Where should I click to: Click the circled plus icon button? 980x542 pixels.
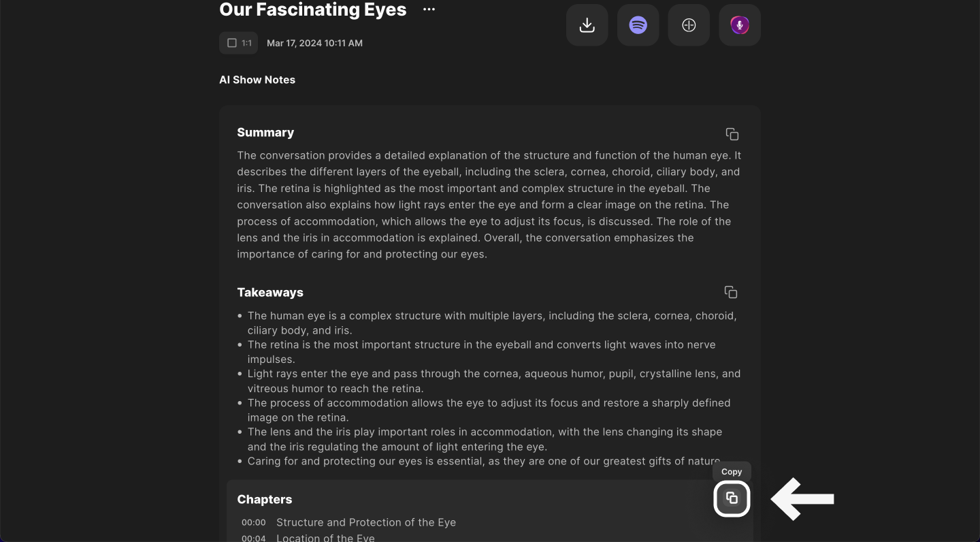click(689, 25)
